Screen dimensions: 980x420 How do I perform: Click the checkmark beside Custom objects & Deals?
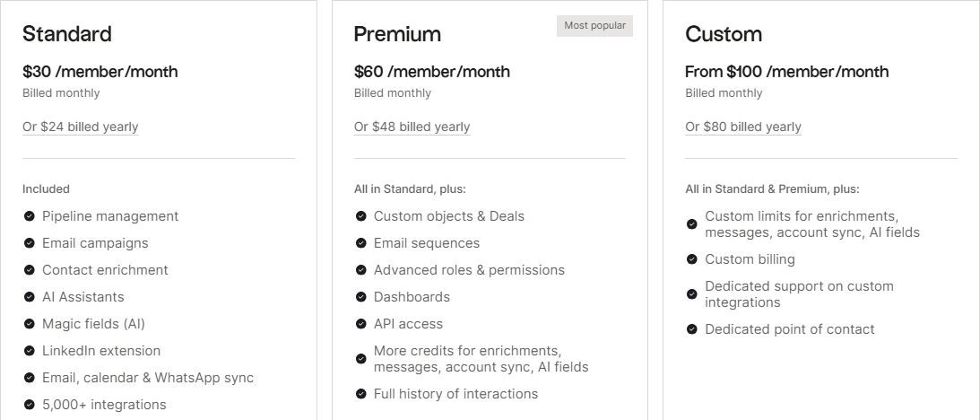pos(361,216)
